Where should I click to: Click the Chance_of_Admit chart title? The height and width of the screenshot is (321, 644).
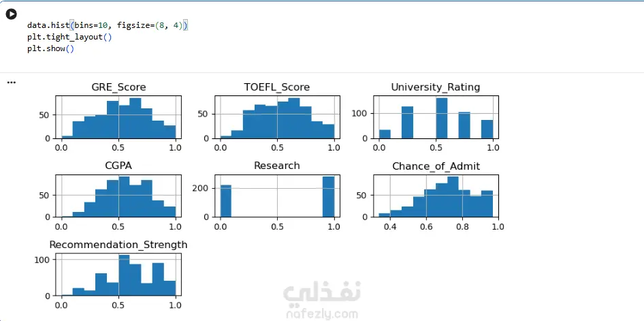pos(436,166)
